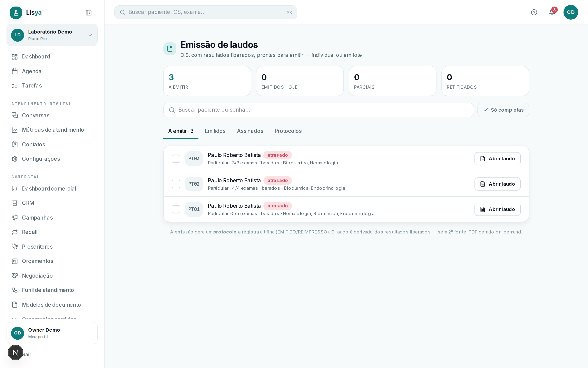Open Owner Demo Meu perfil card
This screenshot has width=588, height=368.
(52, 333)
